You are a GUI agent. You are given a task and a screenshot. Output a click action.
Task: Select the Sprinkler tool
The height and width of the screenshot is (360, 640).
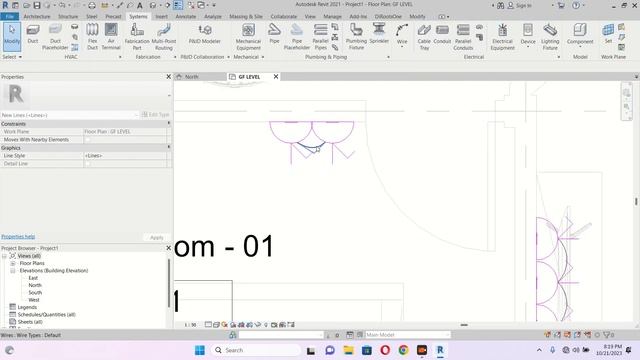(379, 34)
